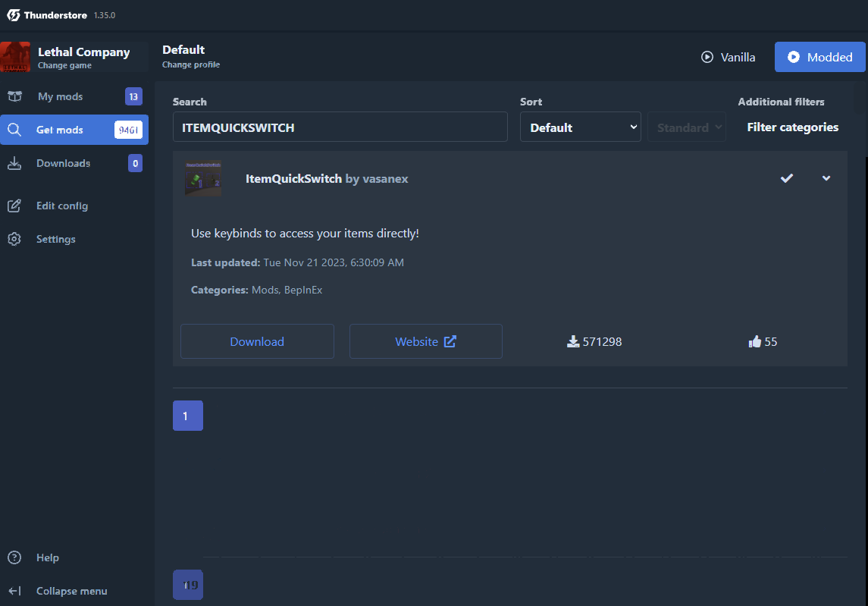Click the 0 badge beside Downloads
Image resolution: width=868 pixels, height=606 pixels.
tap(135, 163)
